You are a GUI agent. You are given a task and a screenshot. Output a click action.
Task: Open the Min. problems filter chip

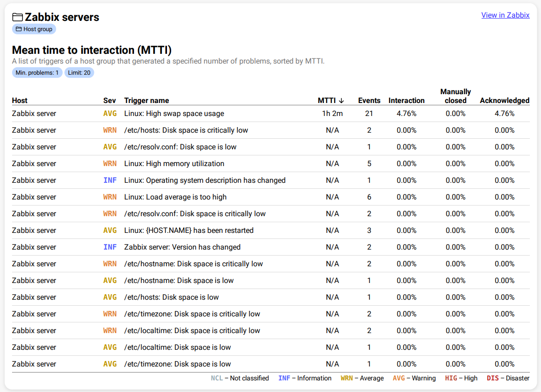click(x=37, y=72)
